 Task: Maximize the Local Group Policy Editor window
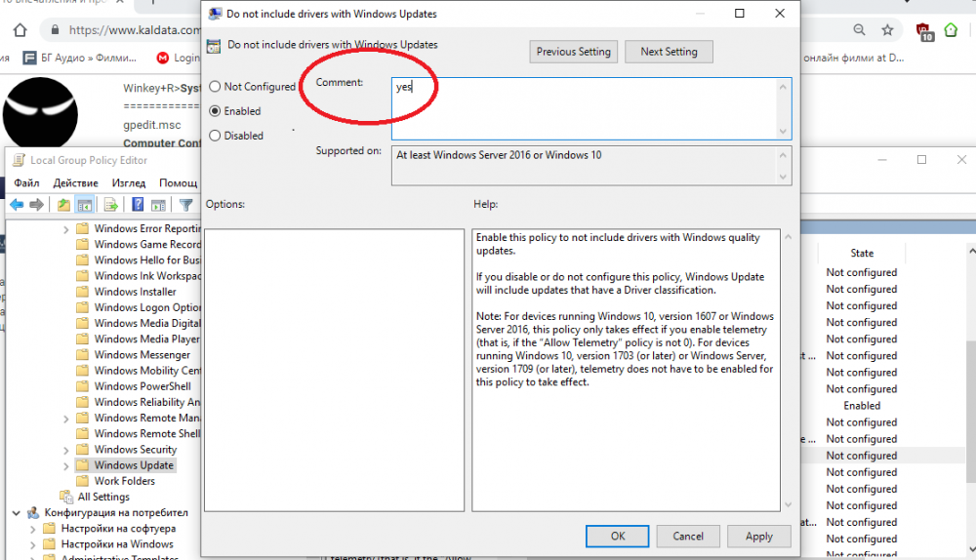(921, 160)
